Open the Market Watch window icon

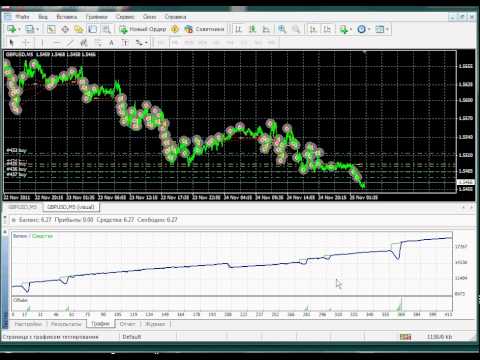tap(51, 29)
